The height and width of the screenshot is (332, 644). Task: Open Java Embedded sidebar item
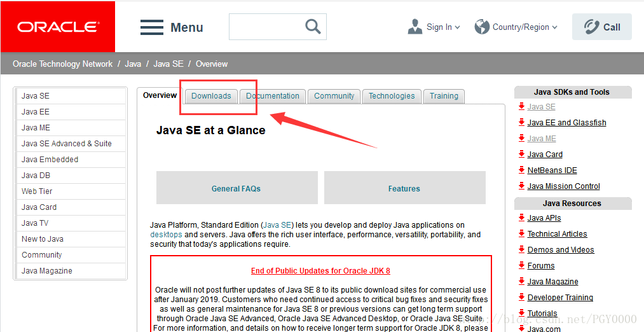click(x=71, y=160)
